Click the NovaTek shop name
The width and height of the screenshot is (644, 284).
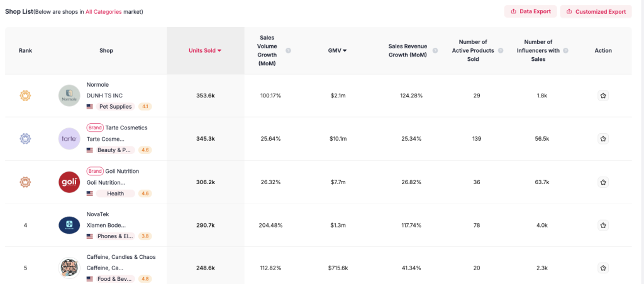click(x=98, y=214)
